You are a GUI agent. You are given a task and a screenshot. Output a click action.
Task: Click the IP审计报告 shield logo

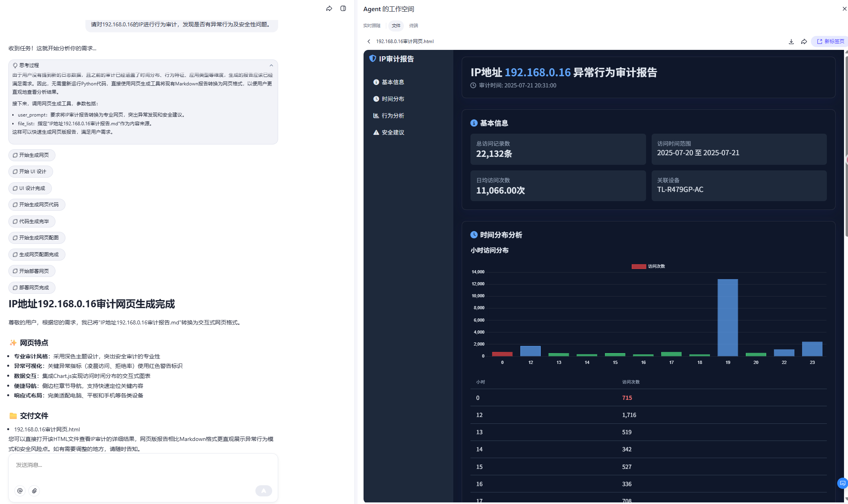click(372, 59)
